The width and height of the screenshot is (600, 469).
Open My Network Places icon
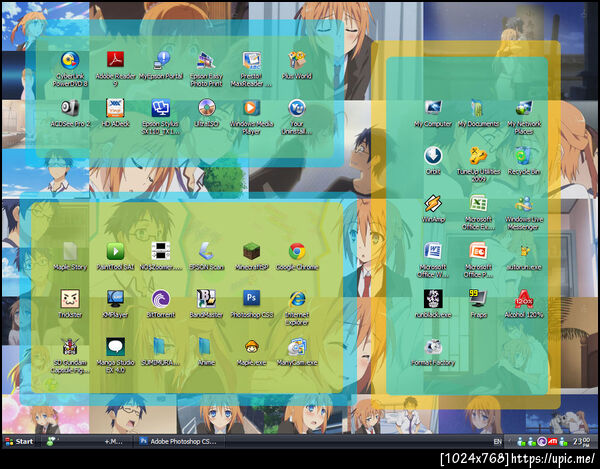[x=524, y=108]
